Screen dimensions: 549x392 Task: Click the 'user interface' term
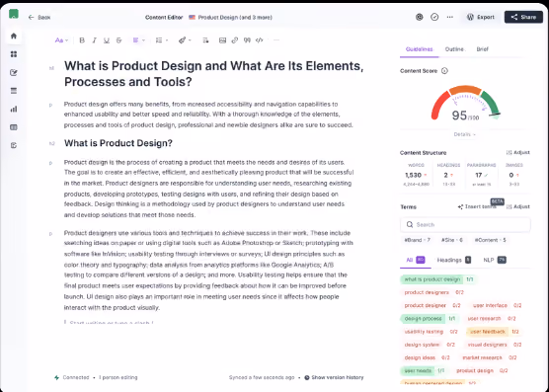tap(497, 305)
